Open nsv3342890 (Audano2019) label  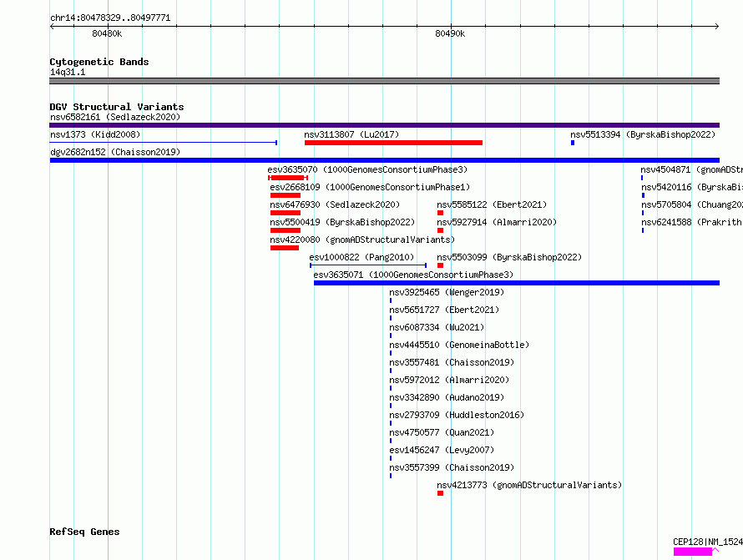pos(447,397)
